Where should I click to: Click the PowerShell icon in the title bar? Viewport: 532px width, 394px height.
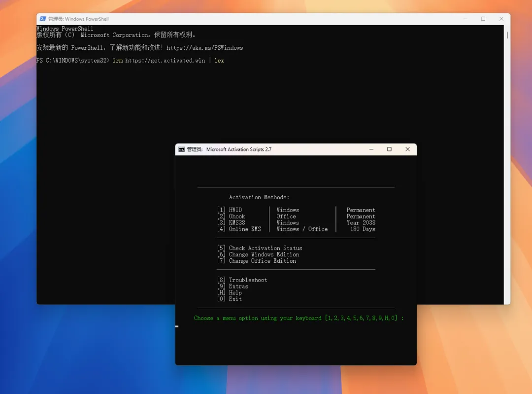[42, 19]
